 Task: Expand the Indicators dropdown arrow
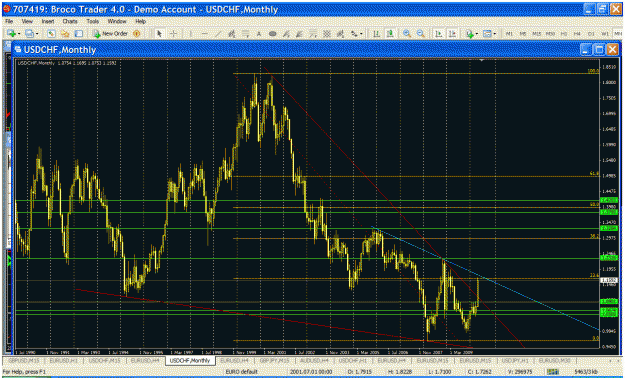[x=477, y=34]
